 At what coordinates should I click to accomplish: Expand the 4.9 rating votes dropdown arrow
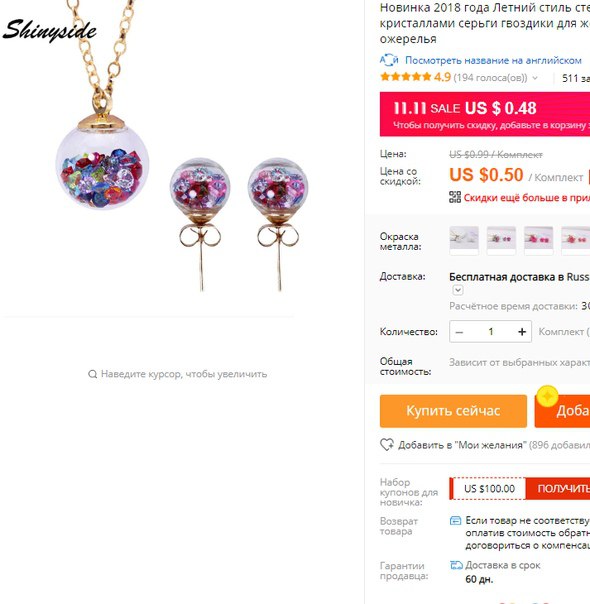[535, 78]
